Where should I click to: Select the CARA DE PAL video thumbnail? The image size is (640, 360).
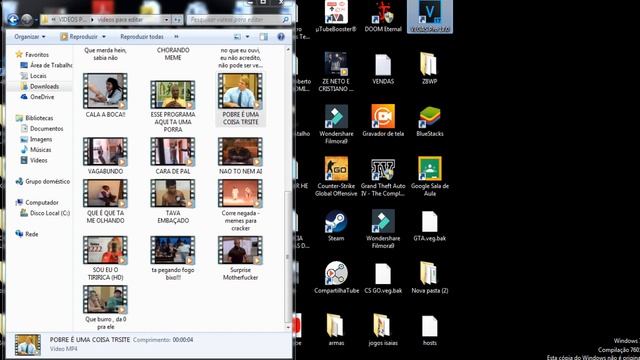point(173,152)
